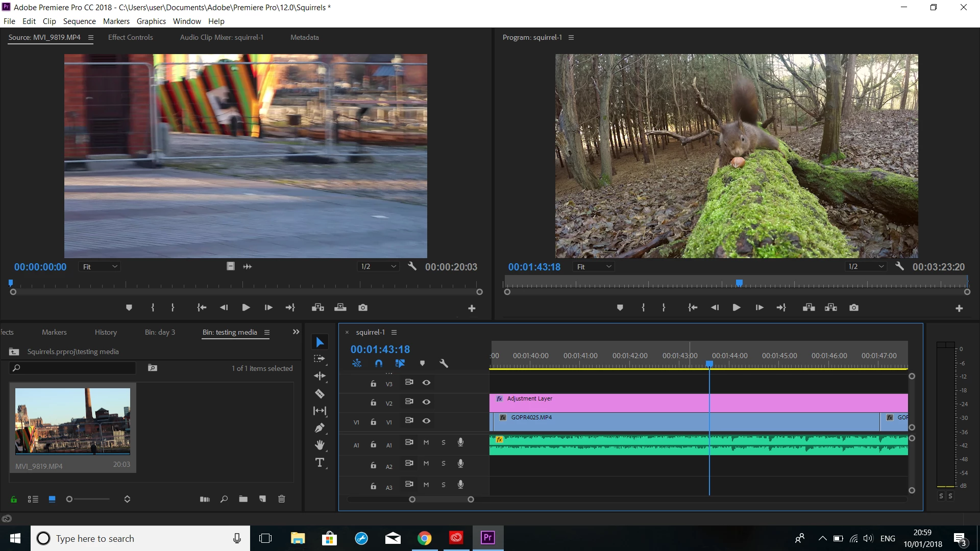The width and height of the screenshot is (980, 551).
Task: Open Program monitor 1/2 resolution dropdown
Action: (866, 267)
